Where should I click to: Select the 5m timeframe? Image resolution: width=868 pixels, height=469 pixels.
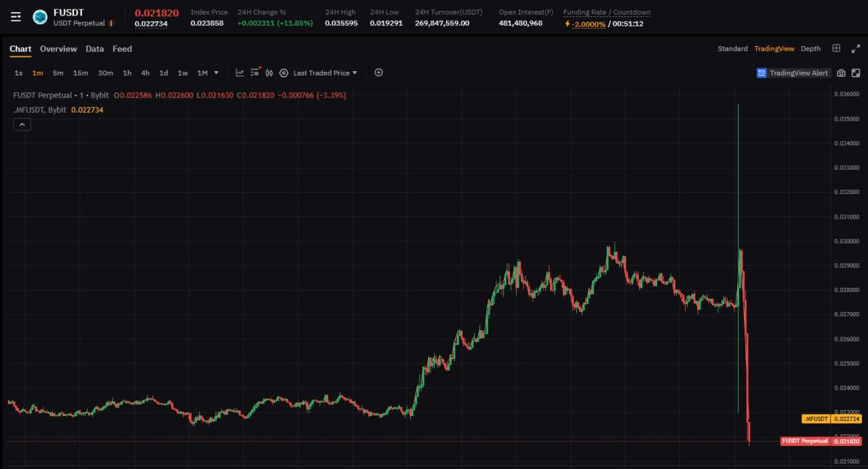58,73
